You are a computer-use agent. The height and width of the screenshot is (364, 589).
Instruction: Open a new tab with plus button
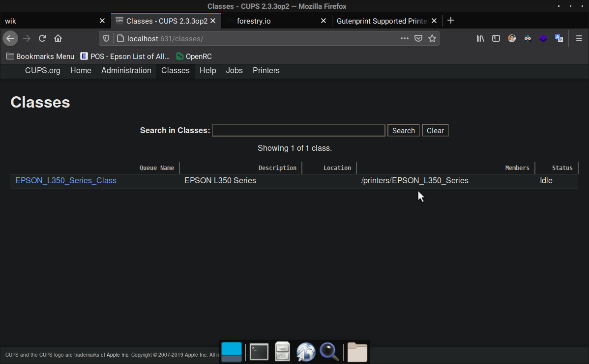click(x=451, y=21)
